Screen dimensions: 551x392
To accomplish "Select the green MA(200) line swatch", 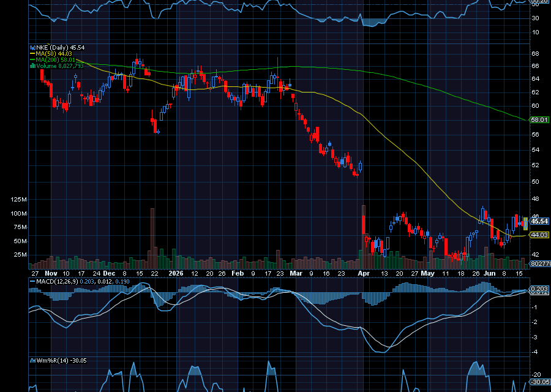I will point(32,60).
